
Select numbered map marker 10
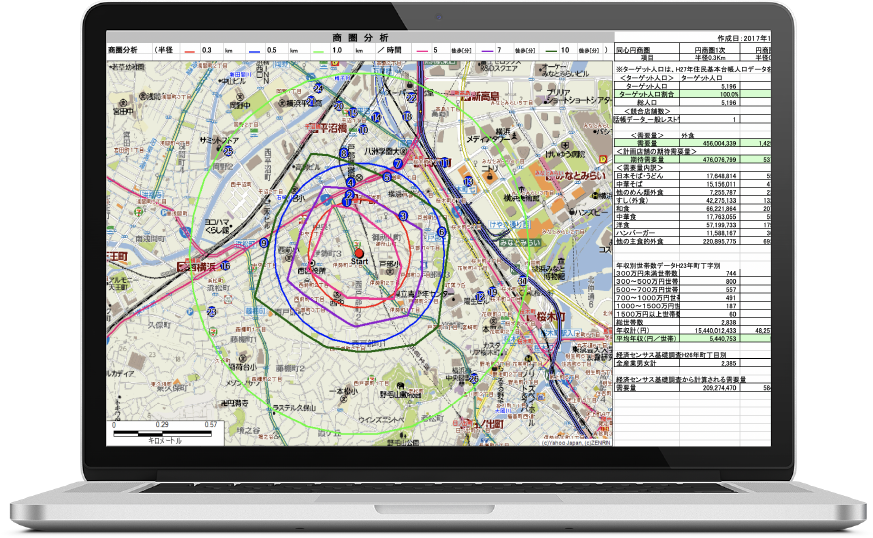pyautogui.click(x=363, y=130)
